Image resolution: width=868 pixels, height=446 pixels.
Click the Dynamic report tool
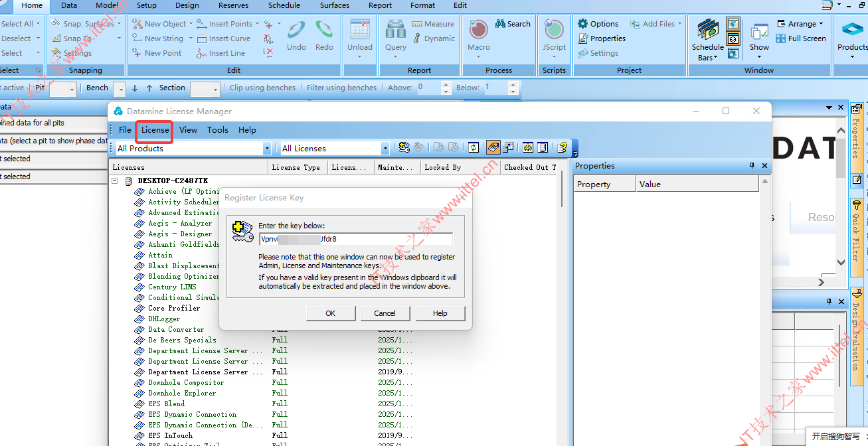pos(433,38)
